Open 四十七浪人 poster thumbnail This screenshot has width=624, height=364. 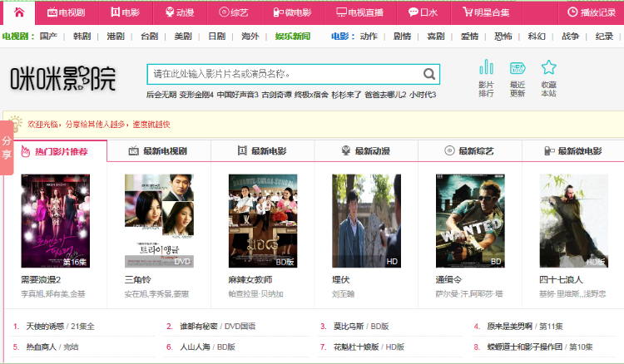(574, 221)
